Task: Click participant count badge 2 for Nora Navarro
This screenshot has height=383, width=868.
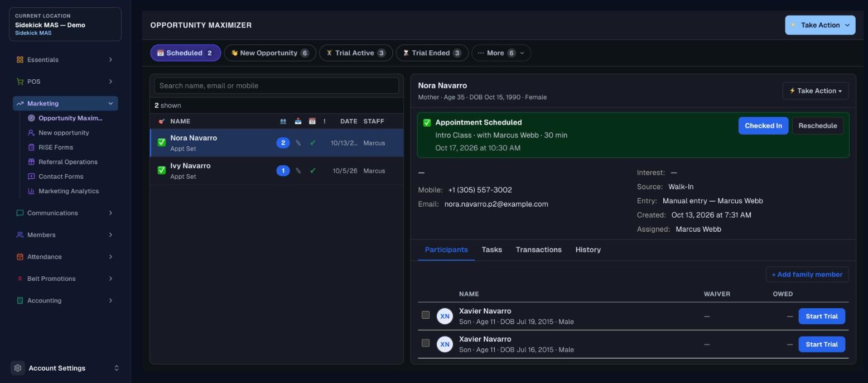Action: click(283, 143)
